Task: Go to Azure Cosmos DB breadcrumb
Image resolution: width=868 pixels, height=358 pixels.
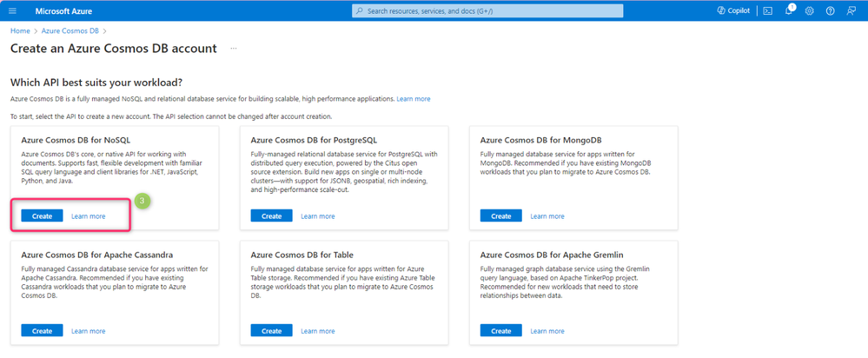Action: pyautogui.click(x=70, y=30)
